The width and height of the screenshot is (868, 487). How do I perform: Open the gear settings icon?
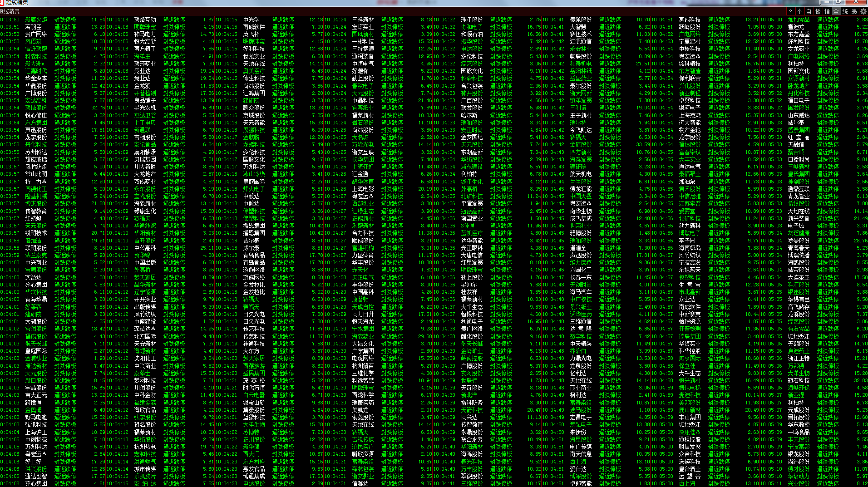point(863,11)
